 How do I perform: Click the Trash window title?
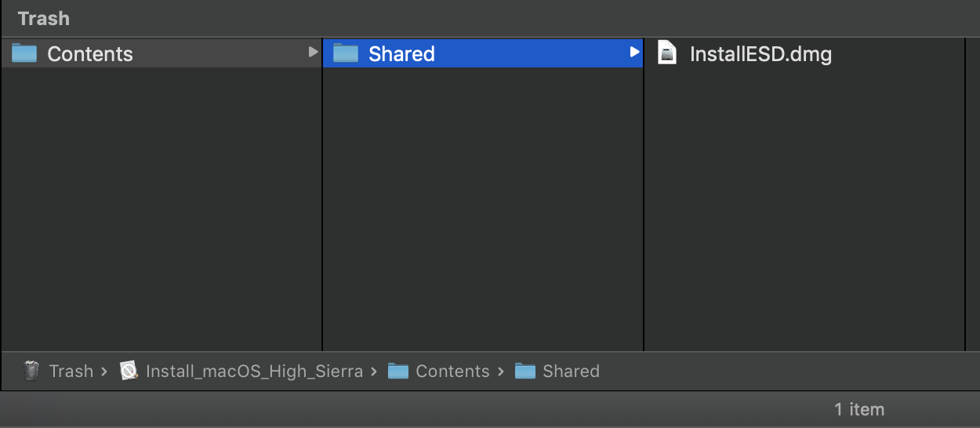coord(43,18)
